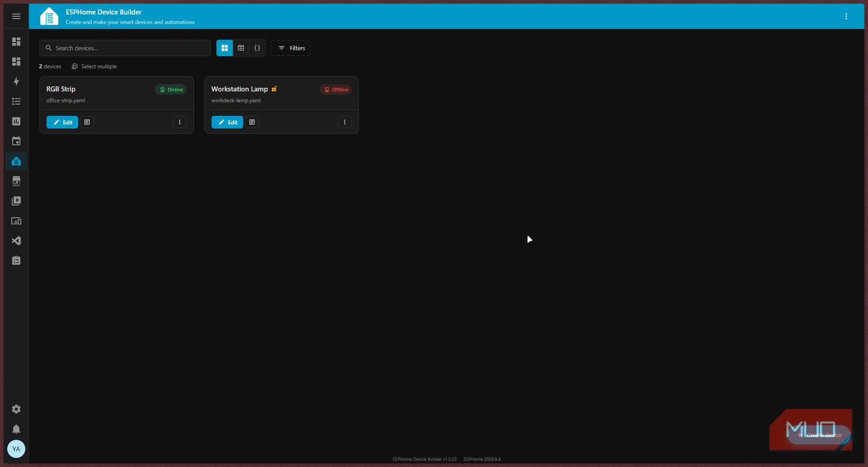Open the sidebar hamburger menu
Screen dimensions: 868x467
(16, 16)
